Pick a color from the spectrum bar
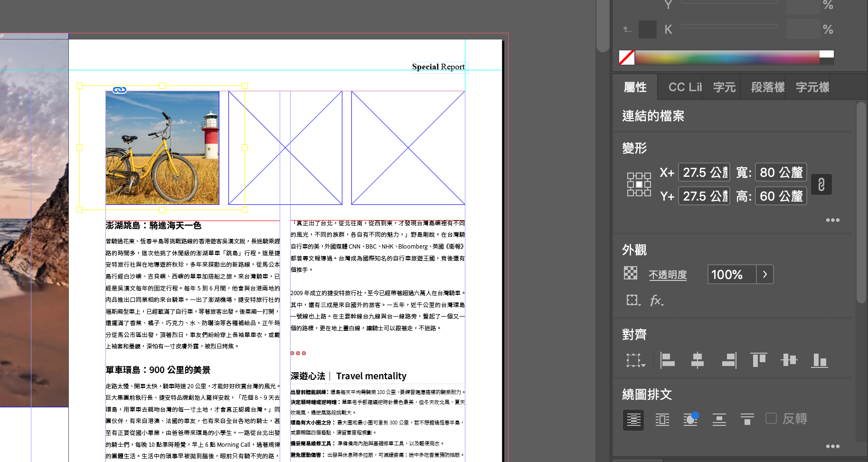The height and width of the screenshot is (462, 868). (x=726, y=58)
